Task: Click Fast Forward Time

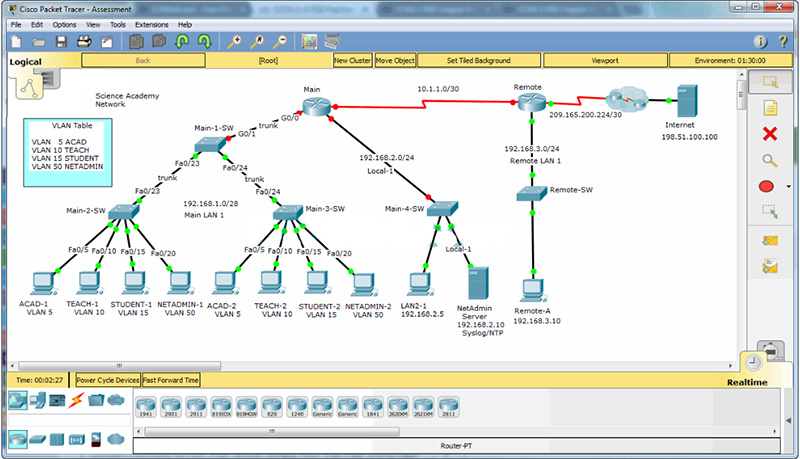Action: pyautogui.click(x=171, y=380)
